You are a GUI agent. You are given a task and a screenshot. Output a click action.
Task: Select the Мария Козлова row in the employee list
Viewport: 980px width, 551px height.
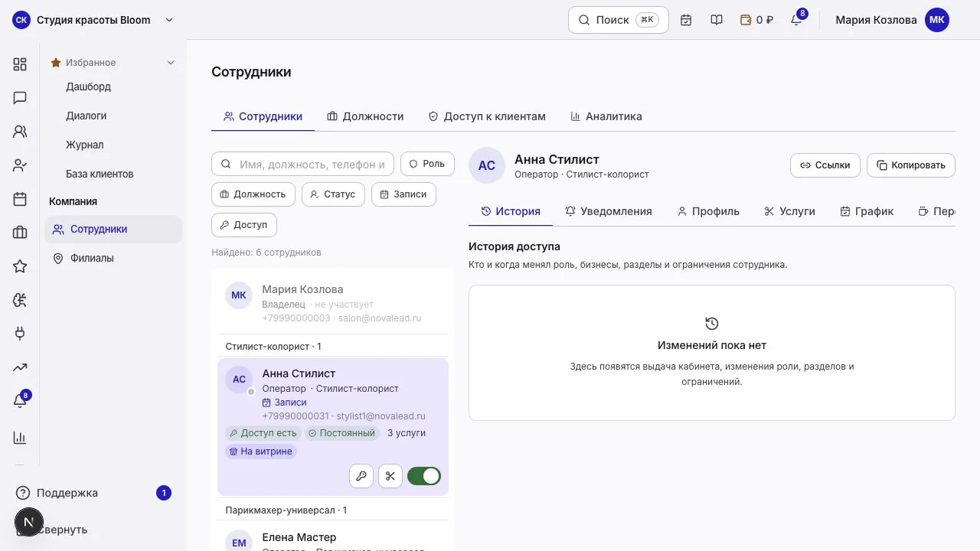(333, 303)
